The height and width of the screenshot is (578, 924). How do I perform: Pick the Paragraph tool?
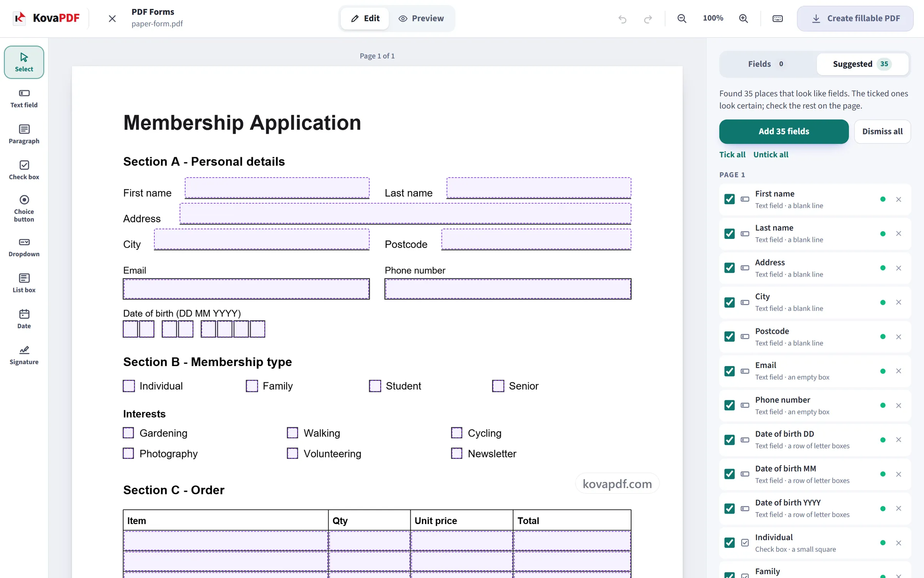click(x=24, y=134)
